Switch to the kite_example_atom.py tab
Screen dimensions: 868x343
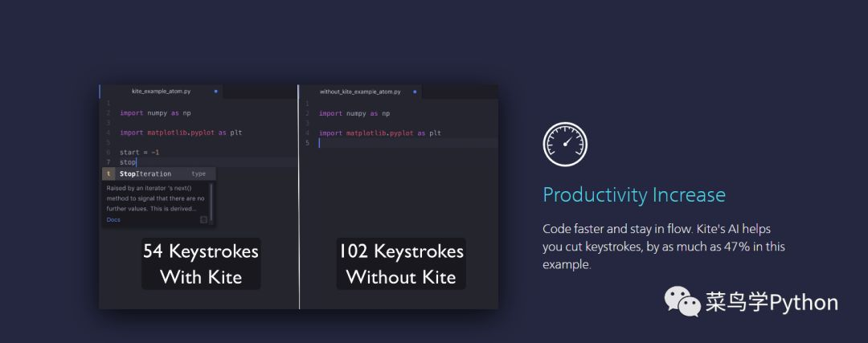[161, 92]
